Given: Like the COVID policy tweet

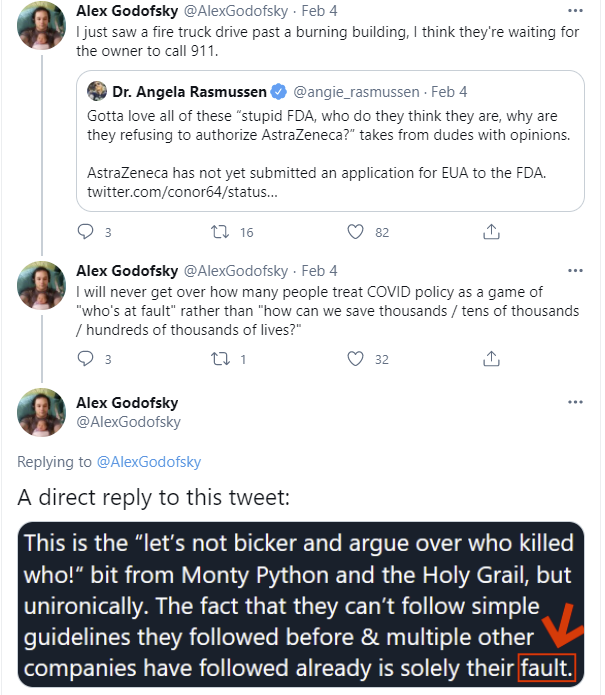Looking at the screenshot, I should pyautogui.click(x=355, y=358).
